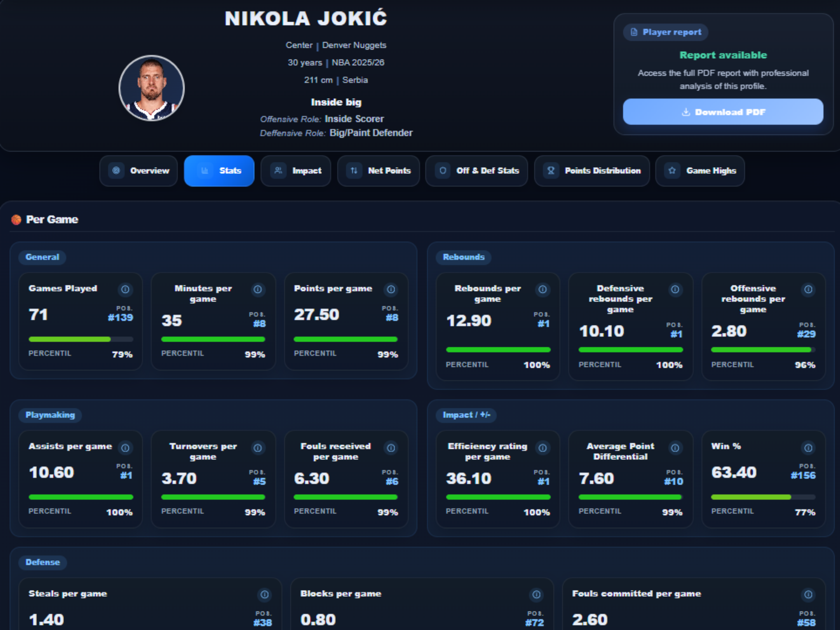The image size is (840, 630).
Task: Click Offensive rebounds percentile bar
Action: 763,349
